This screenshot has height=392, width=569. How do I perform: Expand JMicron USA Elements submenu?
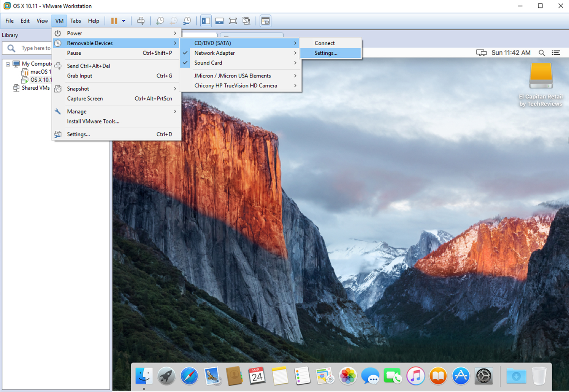point(240,76)
